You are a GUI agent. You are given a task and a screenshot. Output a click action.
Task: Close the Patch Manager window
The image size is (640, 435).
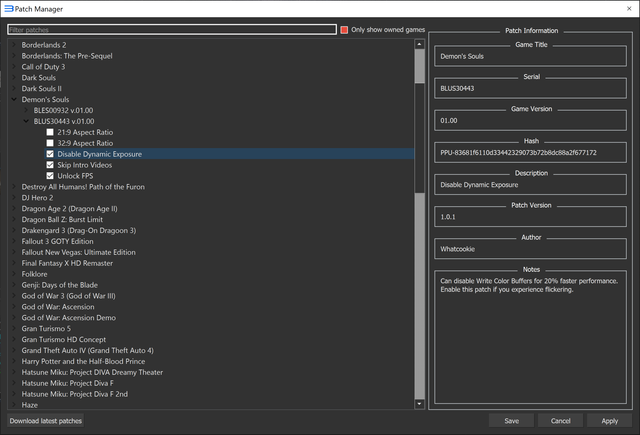click(x=629, y=9)
